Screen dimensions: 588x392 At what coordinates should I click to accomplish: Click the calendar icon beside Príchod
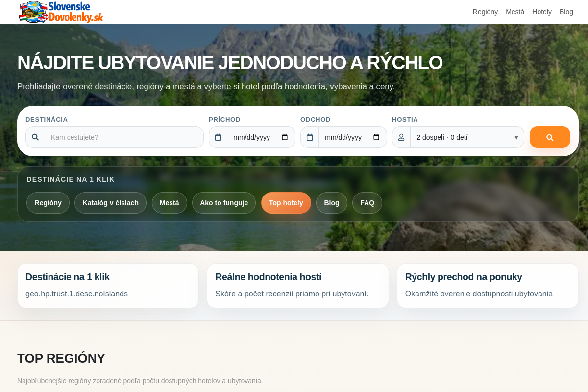(x=218, y=137)
